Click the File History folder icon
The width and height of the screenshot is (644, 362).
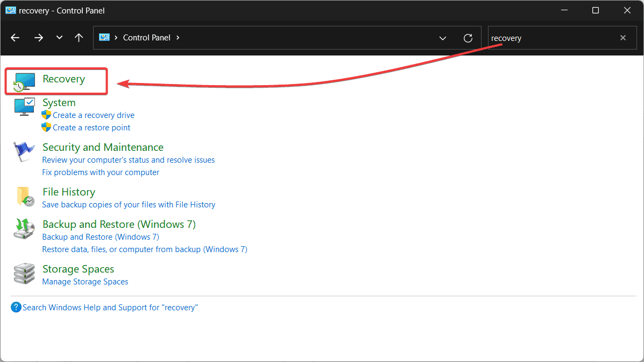pos(25,197)
